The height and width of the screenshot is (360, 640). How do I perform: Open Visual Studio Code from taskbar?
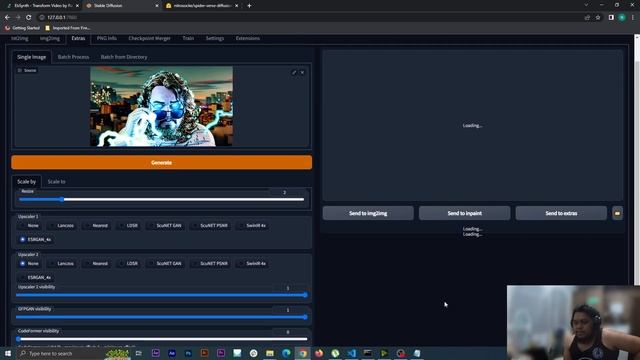click(x=351, y=353)
